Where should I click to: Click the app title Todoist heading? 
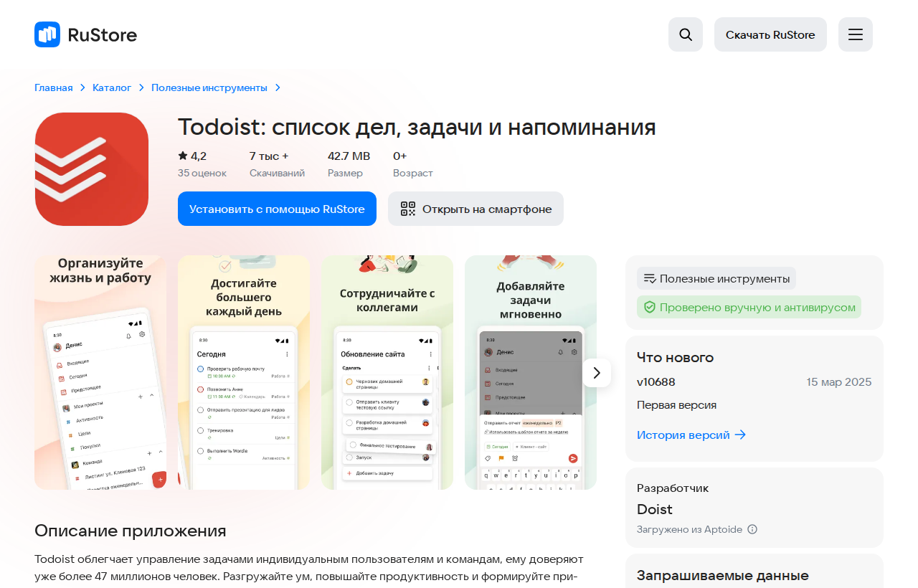(417, 127)
